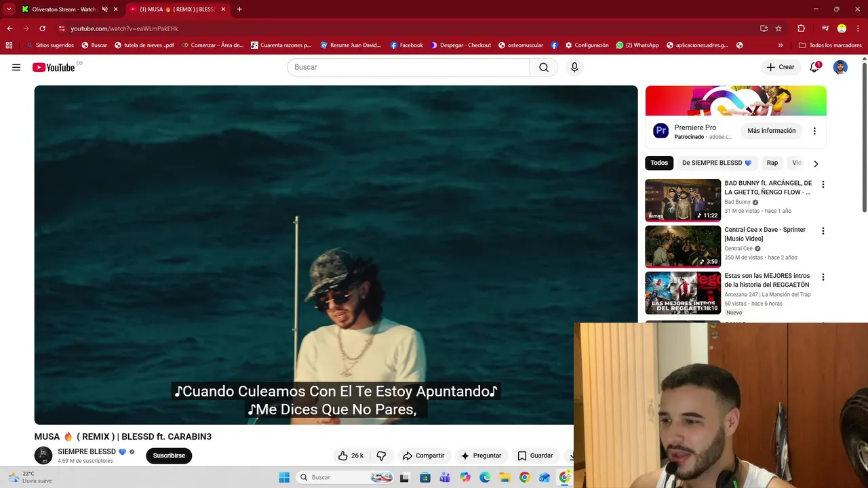Viewport: 868px width, 488px height.
Task: Open Task View from taskbar
Action: [x=405, y=477]
